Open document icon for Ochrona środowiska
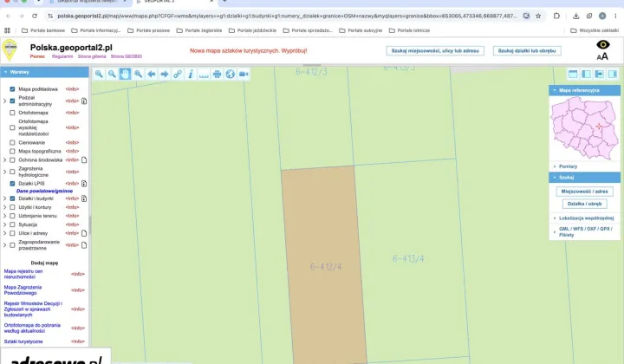The height and width of the screenshot is (364, 624). tap(84, 160)
